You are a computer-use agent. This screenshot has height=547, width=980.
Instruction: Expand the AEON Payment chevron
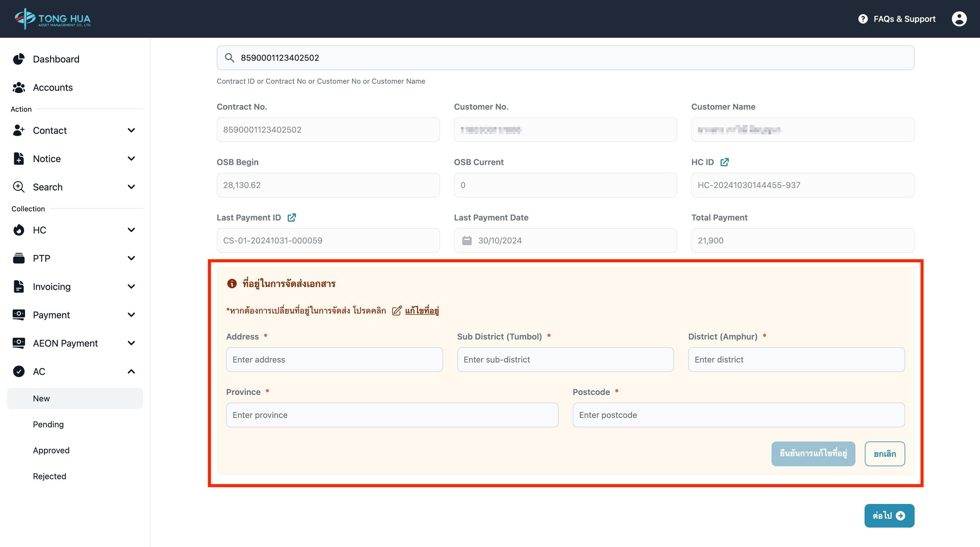131,343
